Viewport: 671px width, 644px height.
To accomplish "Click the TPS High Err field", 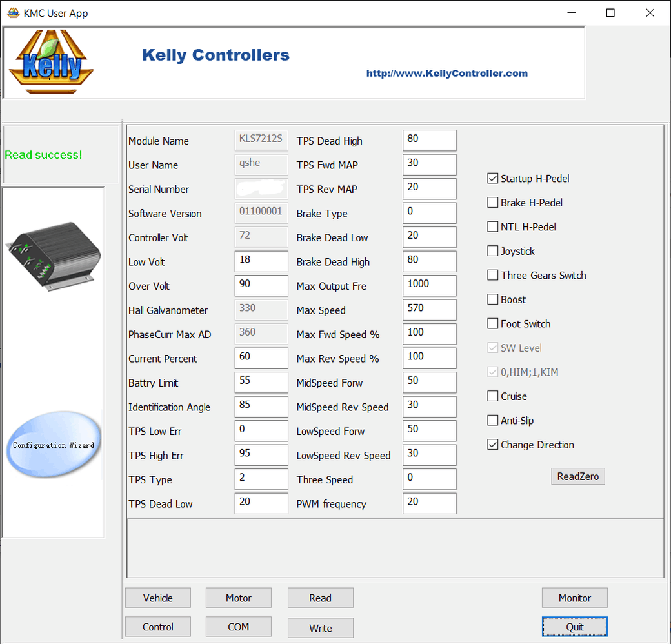I will 261,455.
